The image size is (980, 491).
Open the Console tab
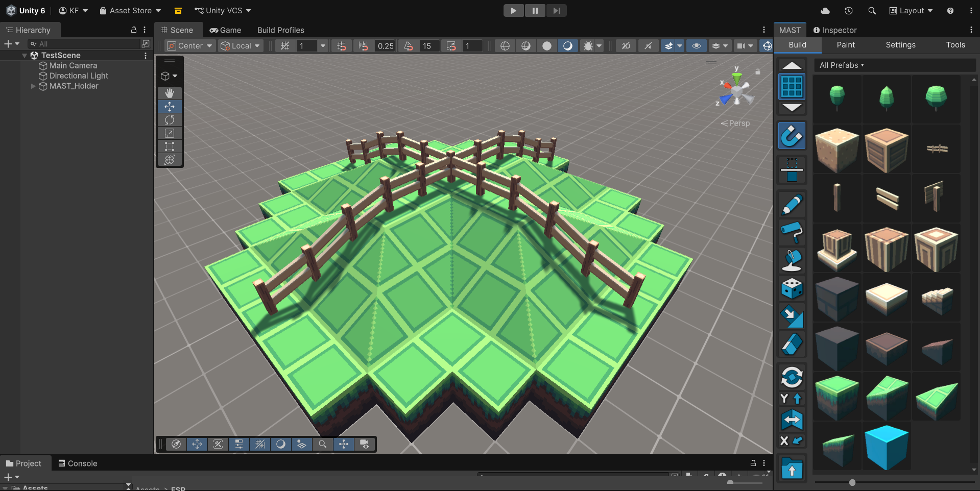78,463
